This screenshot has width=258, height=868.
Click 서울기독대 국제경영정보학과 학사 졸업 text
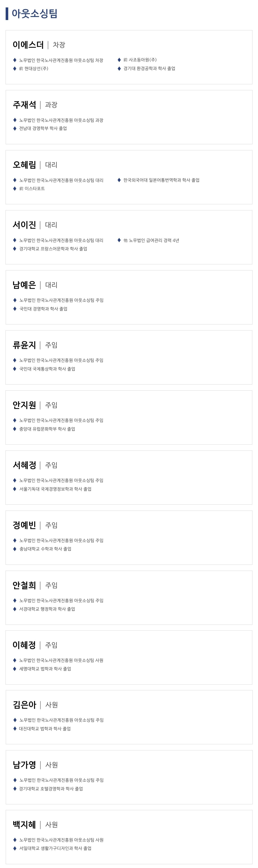tap(55, 489)
